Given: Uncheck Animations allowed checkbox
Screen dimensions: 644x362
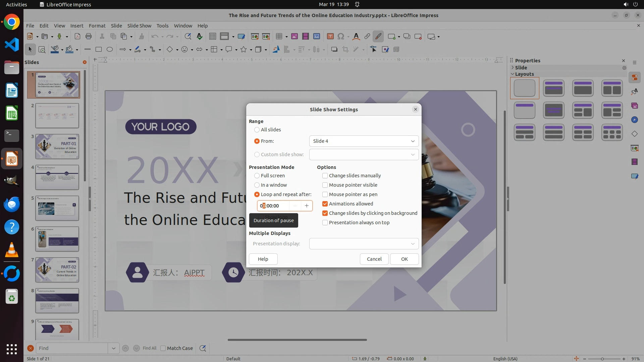Looking at the screenshot, I should point(325,204).
